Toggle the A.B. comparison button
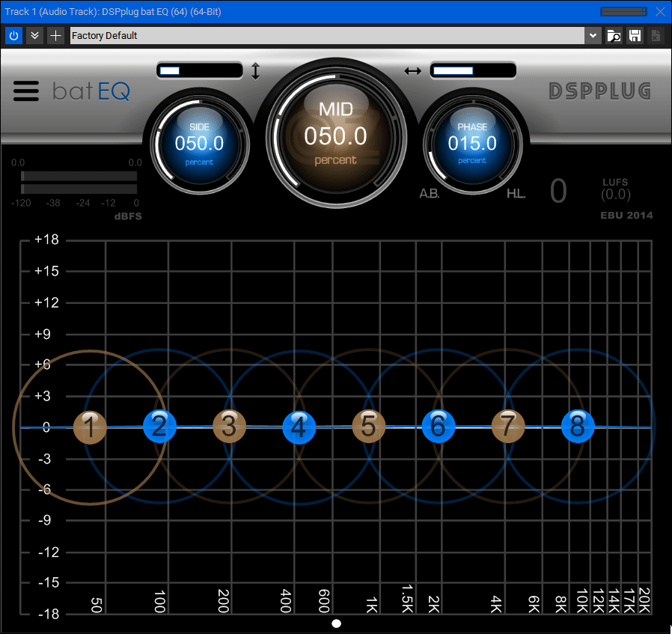The height and width of the screenshot is (634, 672). 429,194
